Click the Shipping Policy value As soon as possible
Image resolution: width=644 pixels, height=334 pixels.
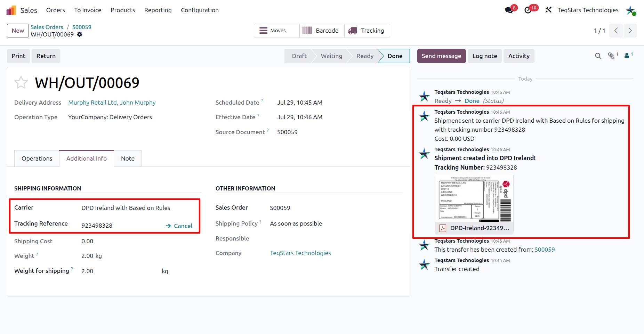tap(296, 223)
